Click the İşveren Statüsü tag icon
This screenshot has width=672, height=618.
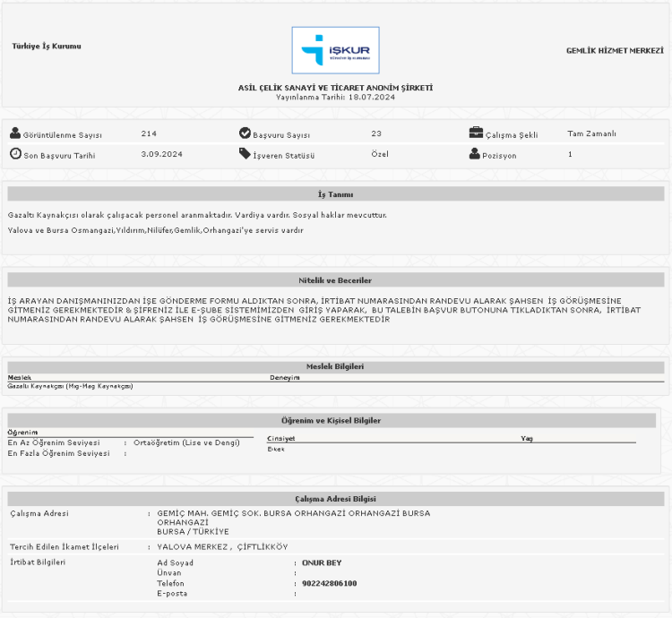click(245, 154)
